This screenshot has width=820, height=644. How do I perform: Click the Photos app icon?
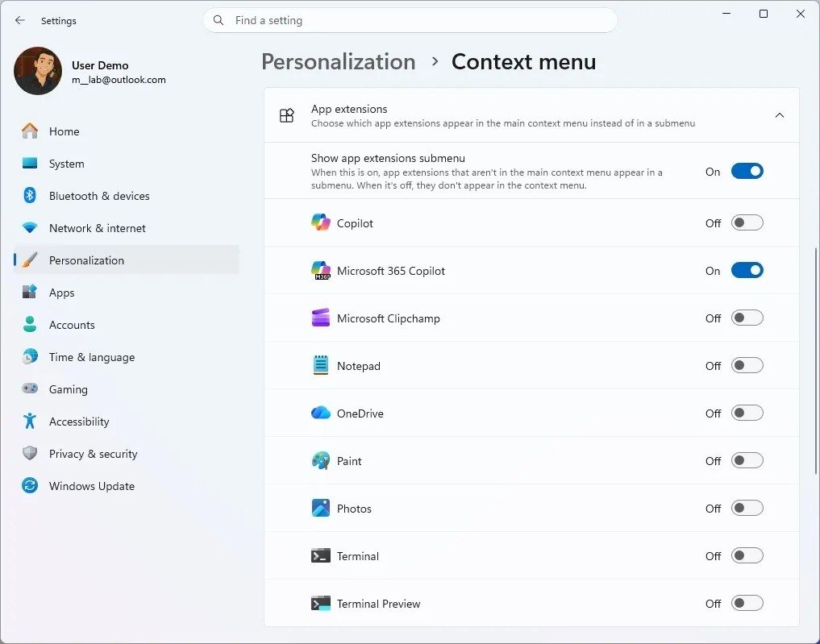[x=321, y=508]
